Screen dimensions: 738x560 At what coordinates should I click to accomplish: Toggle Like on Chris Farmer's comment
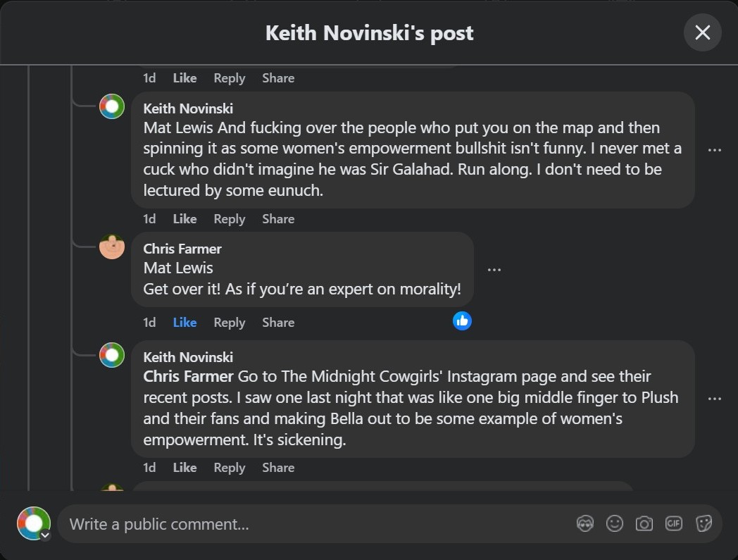coord(184,323)
